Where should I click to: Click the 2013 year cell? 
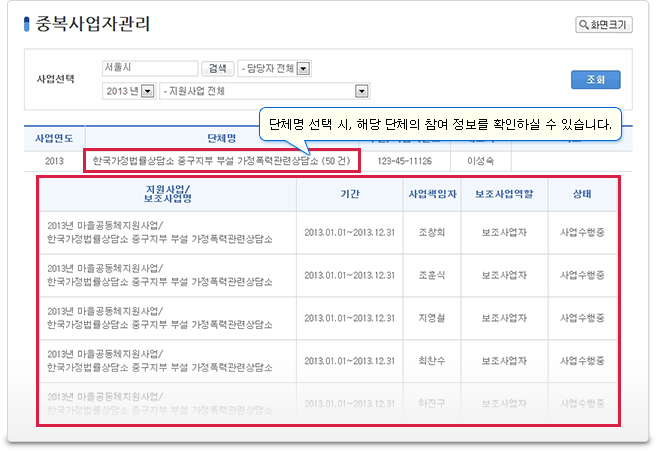54,161
